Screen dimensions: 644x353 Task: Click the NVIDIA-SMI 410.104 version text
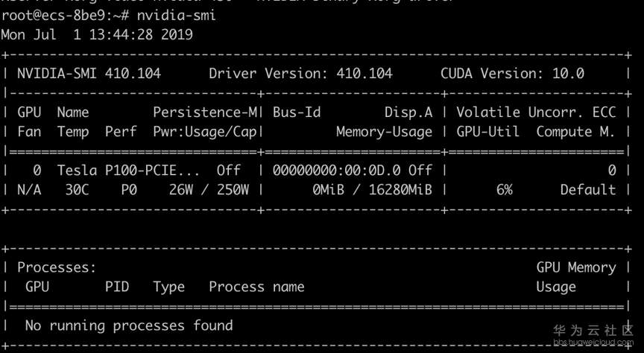pos(89,74)
